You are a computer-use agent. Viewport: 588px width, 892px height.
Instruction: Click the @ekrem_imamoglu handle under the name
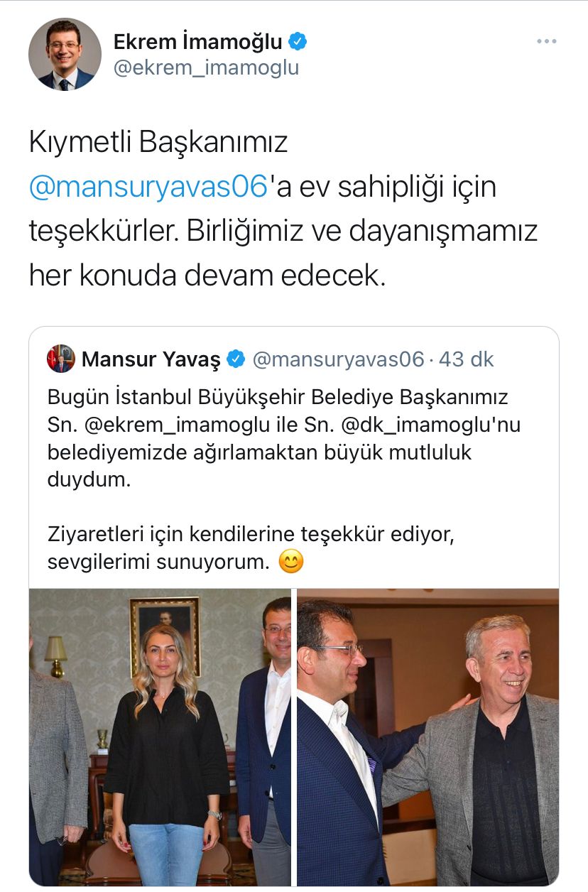click(206, 68)
